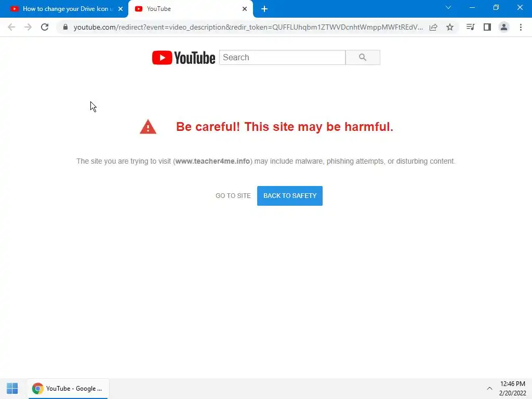Screen dimensions: 532x399
Task: Bookmark this page with the star icon
Action: pyautogui.click(x=450, y=27)
